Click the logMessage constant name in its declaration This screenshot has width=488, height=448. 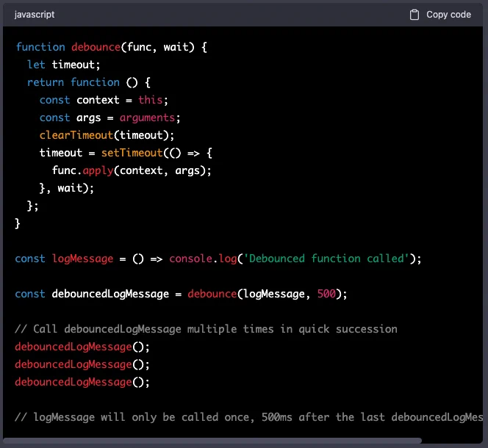point(82,259)
